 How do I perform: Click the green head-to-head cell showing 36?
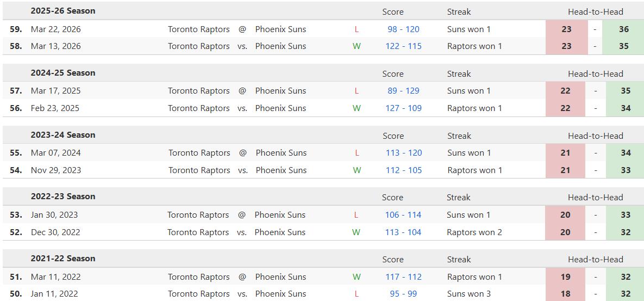coord(623,29)
